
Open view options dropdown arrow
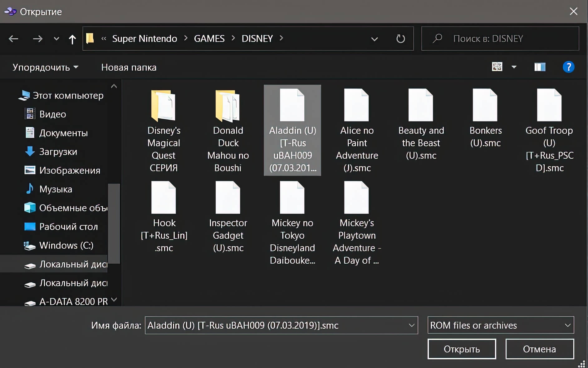tap(514, 67)
